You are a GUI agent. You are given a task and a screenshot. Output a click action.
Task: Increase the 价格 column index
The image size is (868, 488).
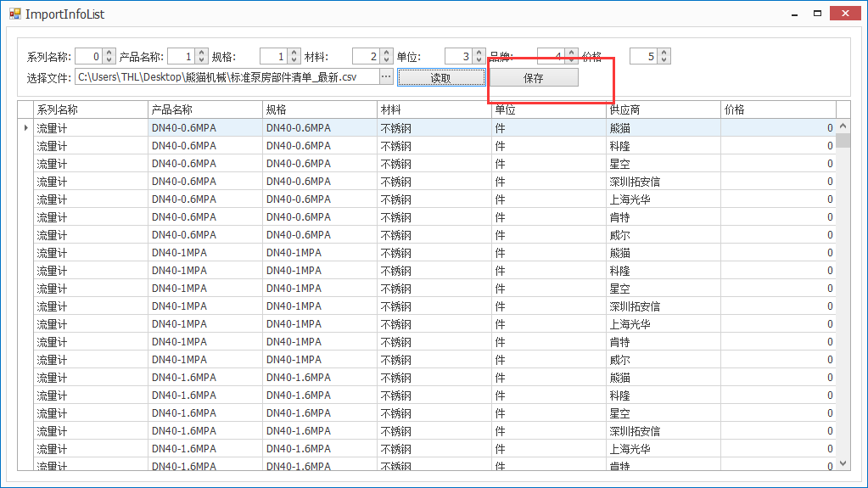664,53
